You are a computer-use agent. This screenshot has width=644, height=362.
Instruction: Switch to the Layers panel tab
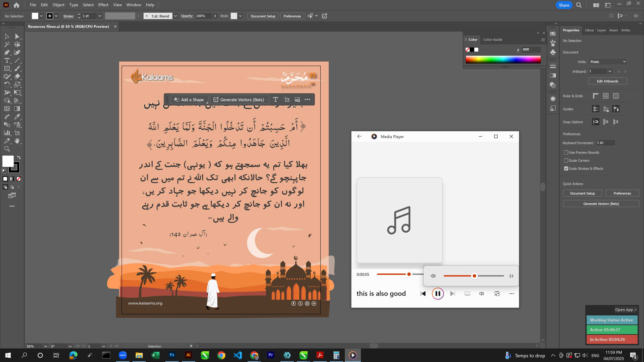coord(601,30)
